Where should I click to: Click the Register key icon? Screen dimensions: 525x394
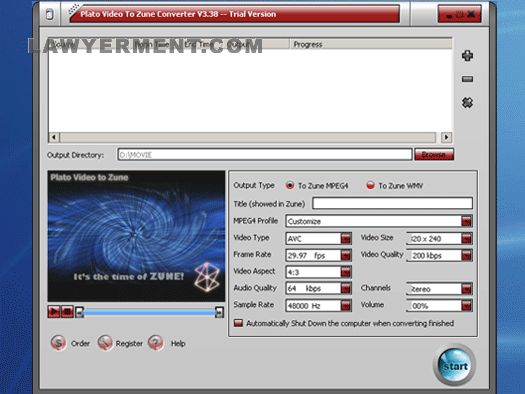(105, 343)
